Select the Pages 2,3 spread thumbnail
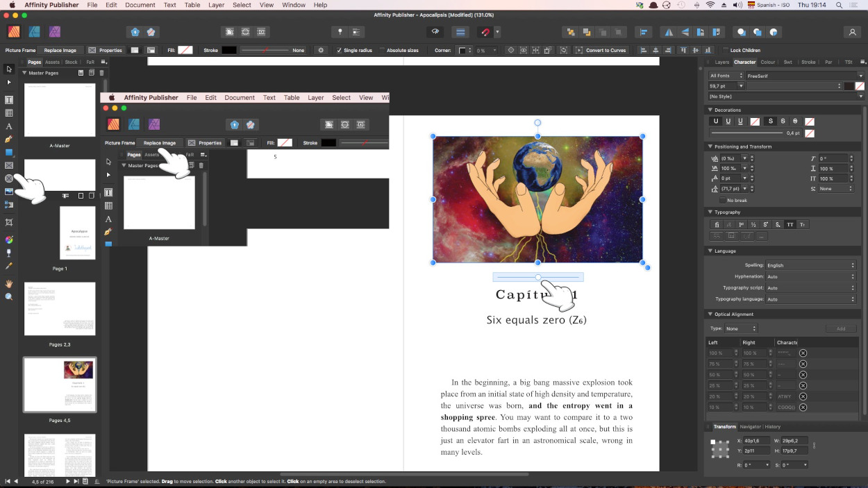Screen dimensions: 868x488 click(60, 309)
